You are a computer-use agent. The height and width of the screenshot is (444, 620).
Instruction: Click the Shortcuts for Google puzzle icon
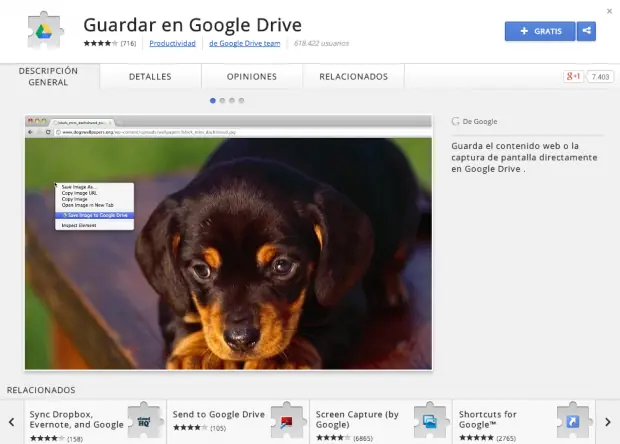[x=573, y=421]
